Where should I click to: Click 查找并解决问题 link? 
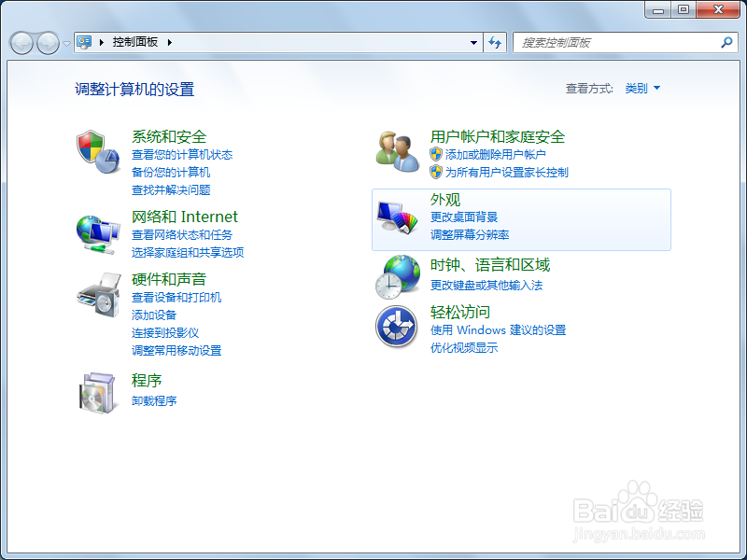click(x=171, y=190)
